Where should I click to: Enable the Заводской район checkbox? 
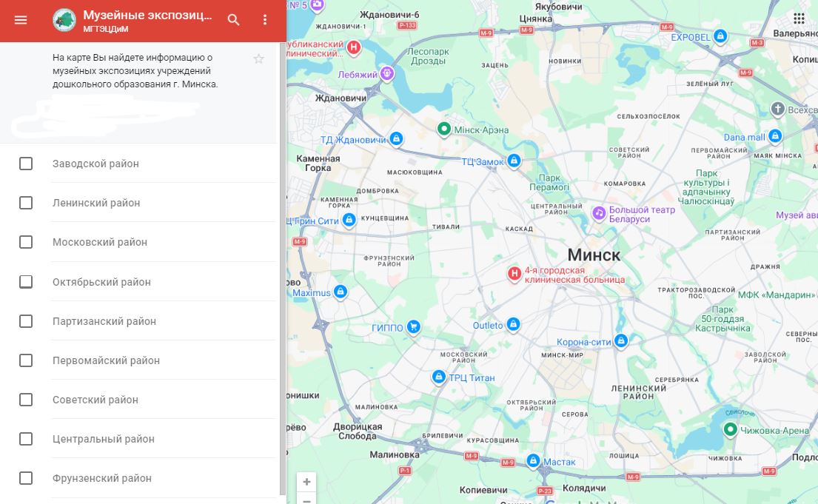(x=26, y=164)
